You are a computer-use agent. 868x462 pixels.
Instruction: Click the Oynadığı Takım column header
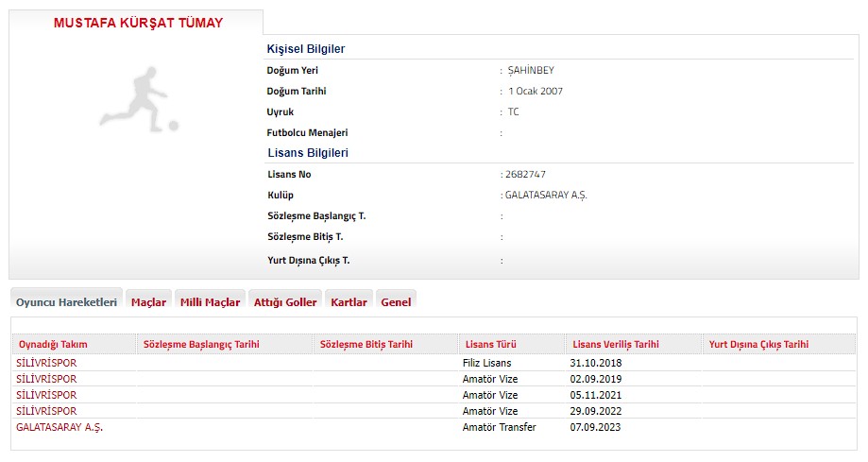(54, 345)
